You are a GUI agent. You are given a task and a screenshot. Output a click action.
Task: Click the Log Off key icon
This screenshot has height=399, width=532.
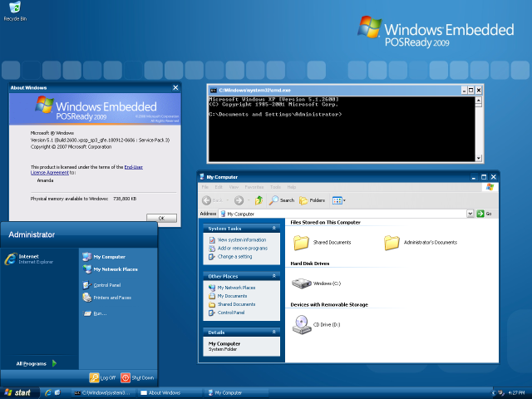click(x=94, y=377)
